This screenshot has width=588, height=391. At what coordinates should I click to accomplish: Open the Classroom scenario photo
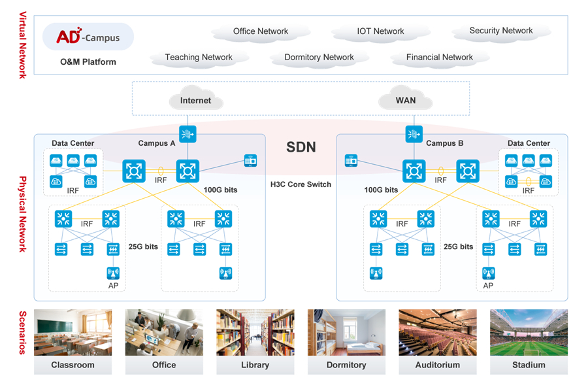click(x=73, y=332)
